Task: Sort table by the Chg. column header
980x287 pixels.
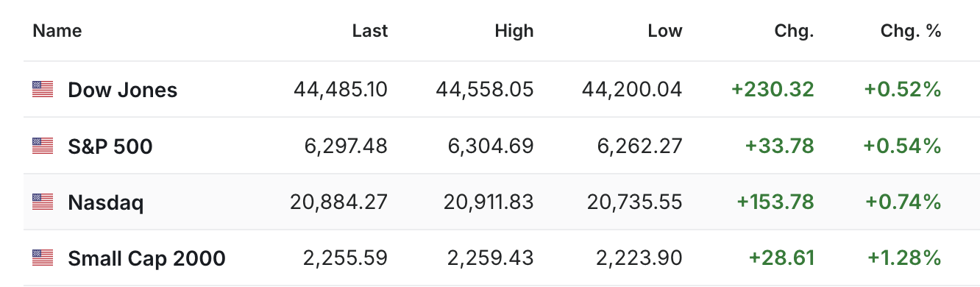Action: tap(795, 31)
